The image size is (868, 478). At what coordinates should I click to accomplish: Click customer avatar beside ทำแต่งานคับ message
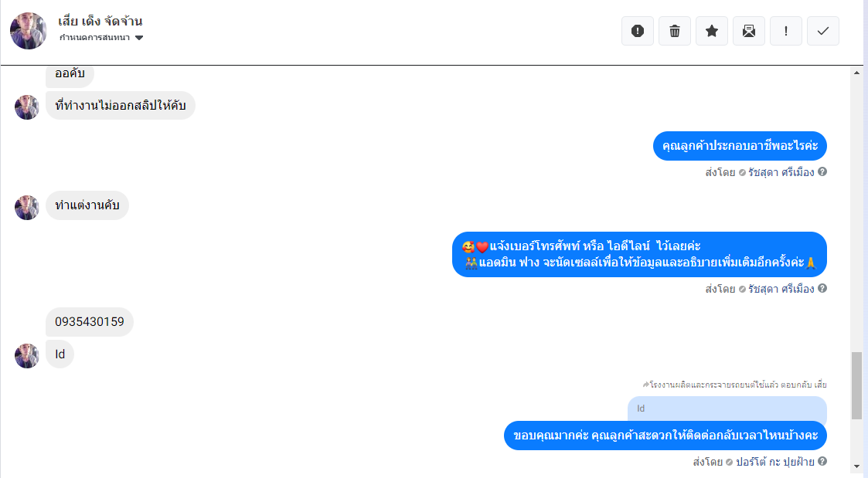(x=26, y=208)
